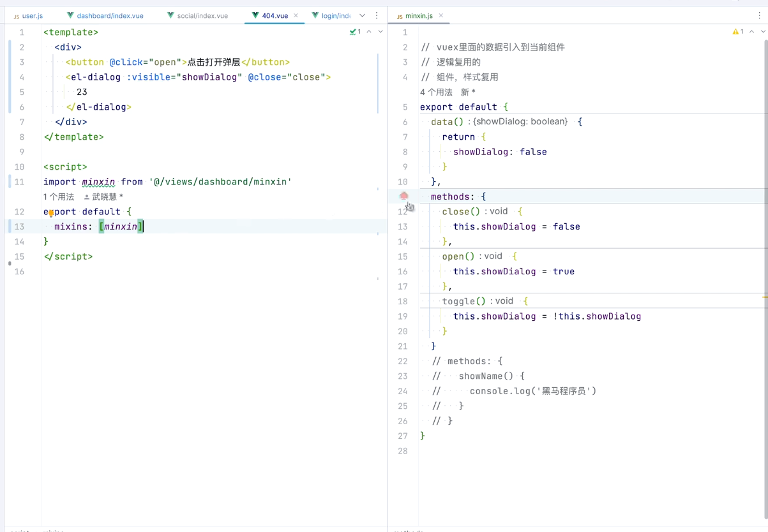The image size is (768, 532).
Task: Click Vue icon on social/index.vue tab
Action: click(170, 15)
